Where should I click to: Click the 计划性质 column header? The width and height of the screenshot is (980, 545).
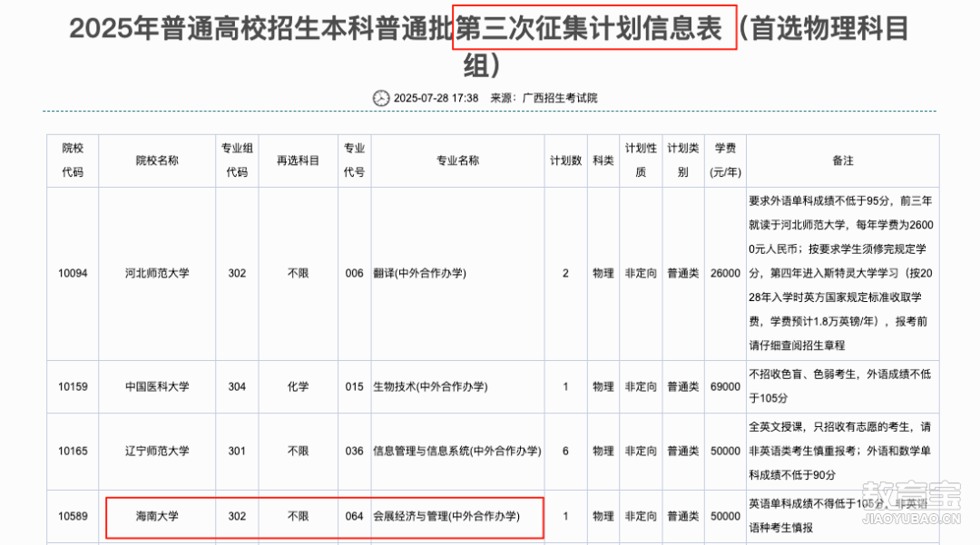pyautogui.click(x=641, y=161)
